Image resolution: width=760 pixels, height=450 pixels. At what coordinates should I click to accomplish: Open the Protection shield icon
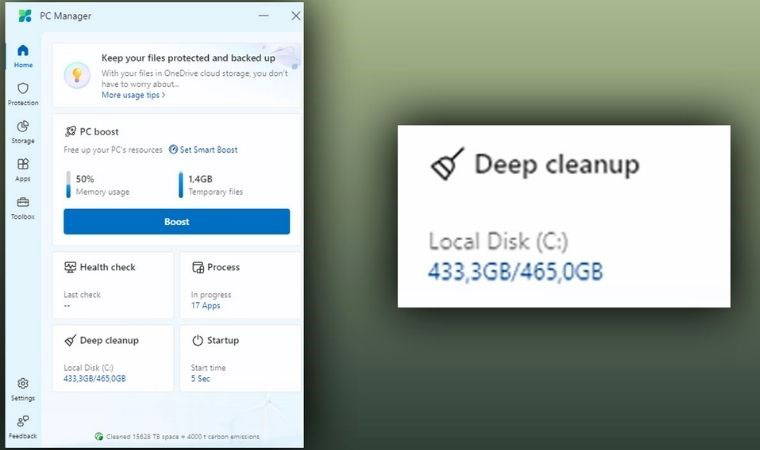pos(23,93)
